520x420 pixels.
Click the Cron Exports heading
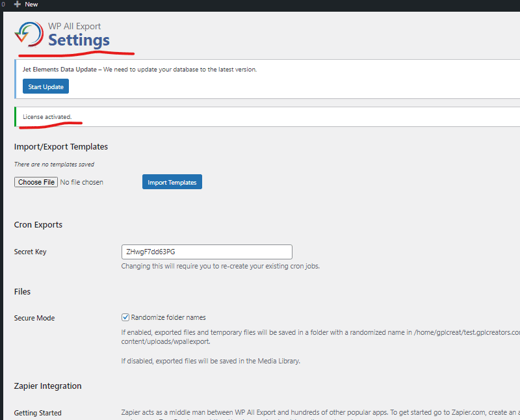point(38,224)
